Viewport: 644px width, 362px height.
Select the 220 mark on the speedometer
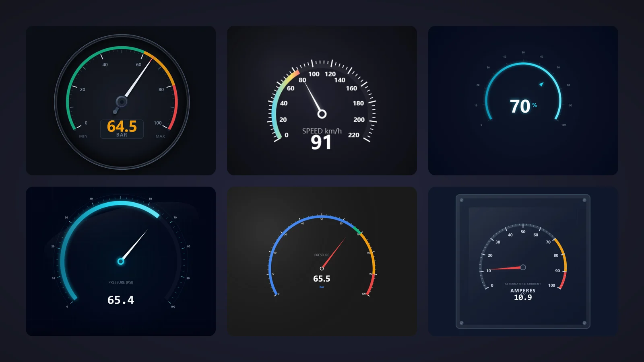354,135
